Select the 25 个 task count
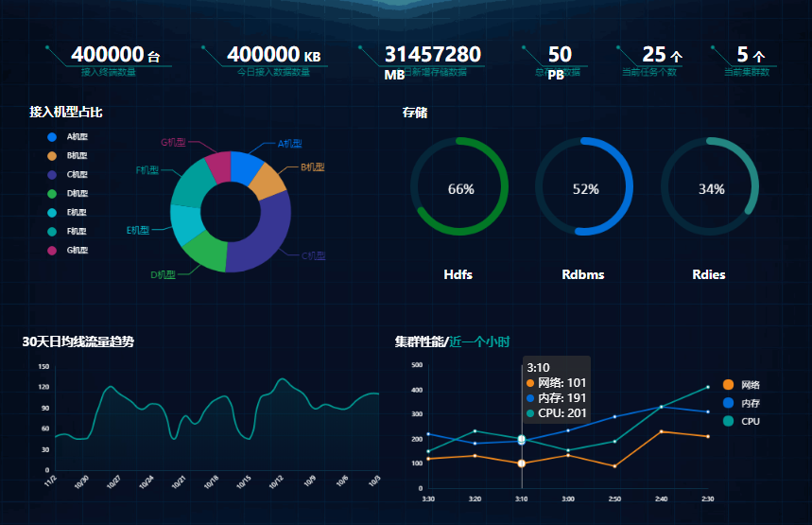812x525 pixels. click(662, 55)
